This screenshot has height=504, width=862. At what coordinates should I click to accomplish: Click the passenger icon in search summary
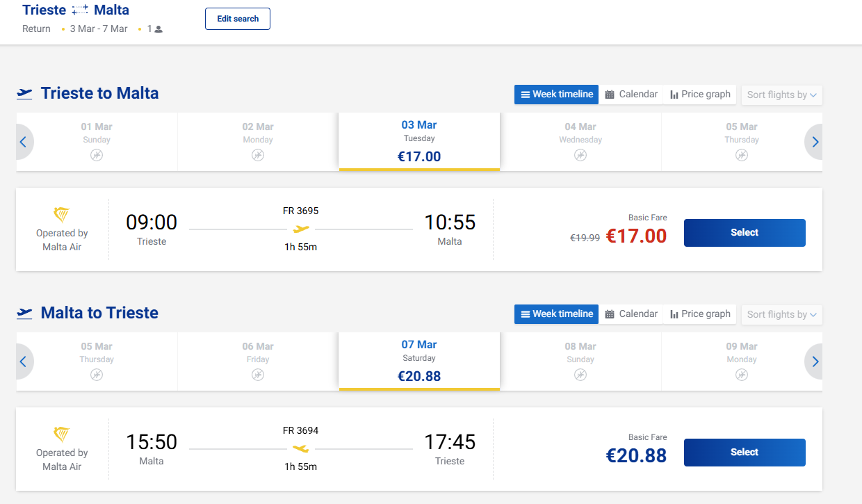[158, 29]
